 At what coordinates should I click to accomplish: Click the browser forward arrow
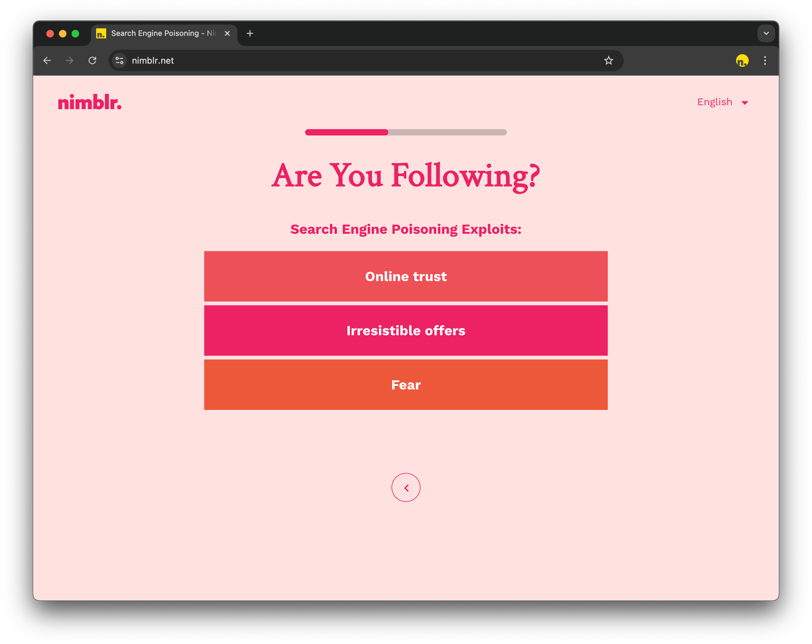[x=69, y=60]
